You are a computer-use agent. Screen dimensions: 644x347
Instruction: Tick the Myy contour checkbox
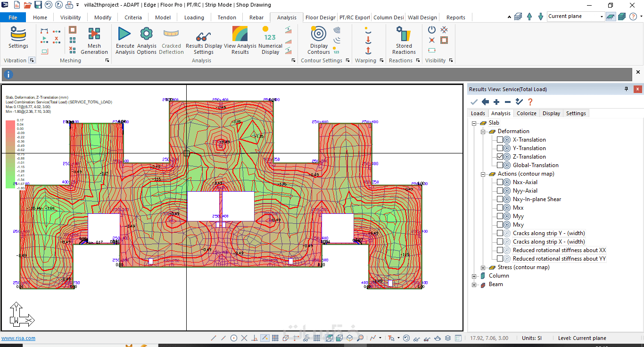click(500, 216)
